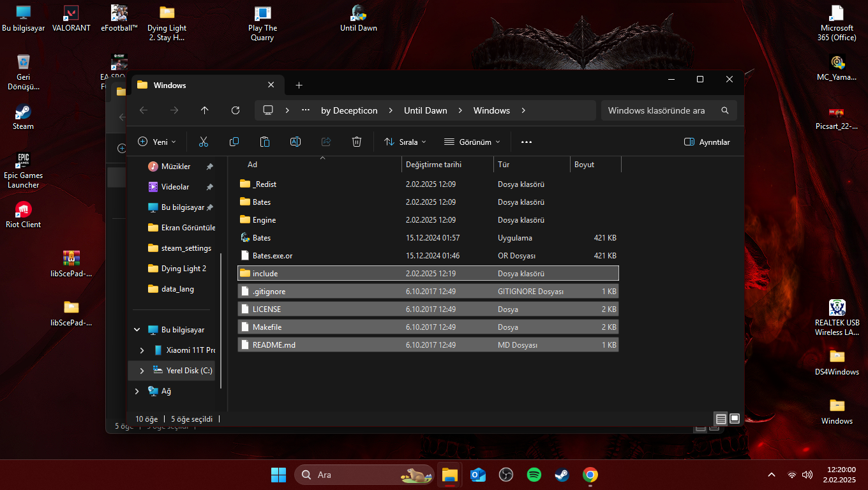The width and height of the screenshot is (868, 490).
Task: Click the Windows klasöründe ara search field
Action: (x=657, y=110)
